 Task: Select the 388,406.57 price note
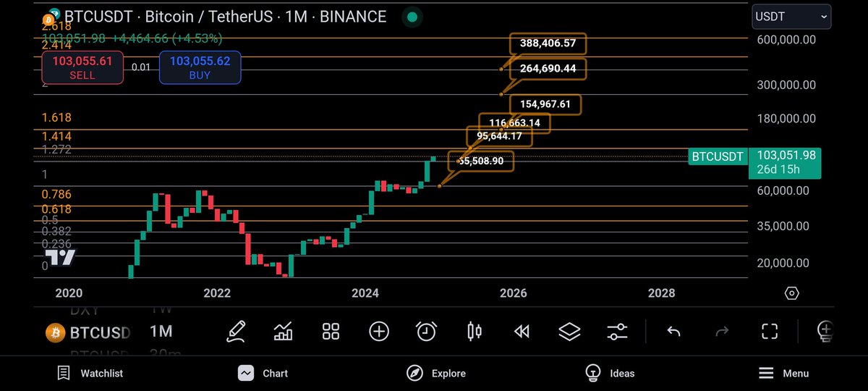(x=548, y=43)
